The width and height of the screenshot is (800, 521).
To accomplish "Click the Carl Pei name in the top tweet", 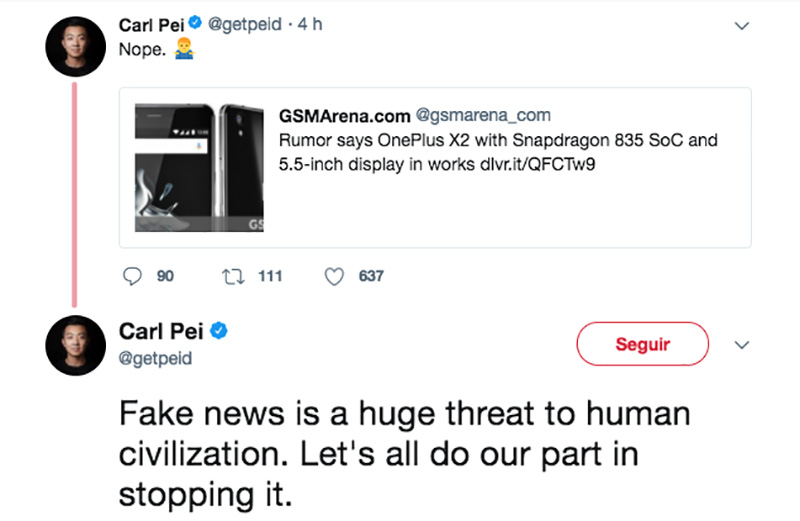I will click(x=151, y=24).
